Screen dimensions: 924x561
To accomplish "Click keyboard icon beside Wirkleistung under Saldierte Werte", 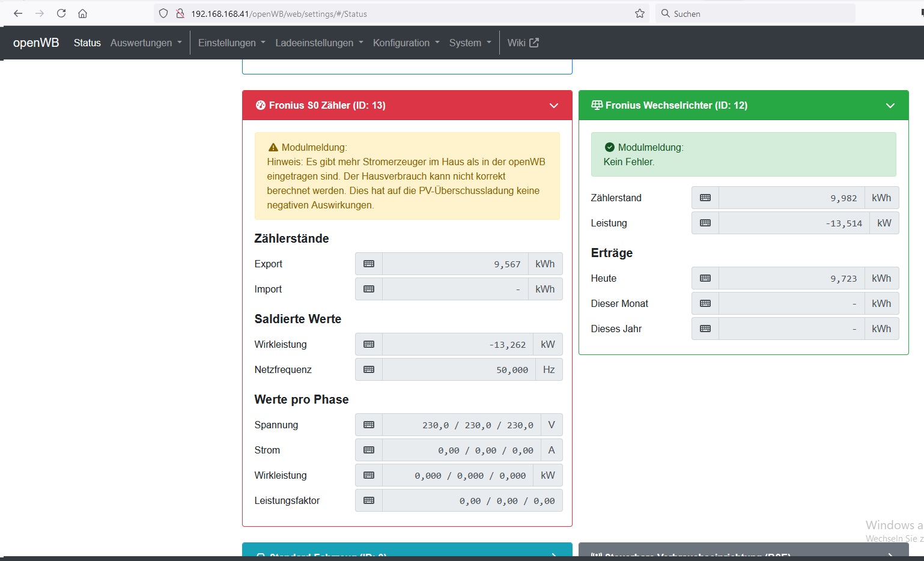I will pyautogui.click(x=369, y=344).
